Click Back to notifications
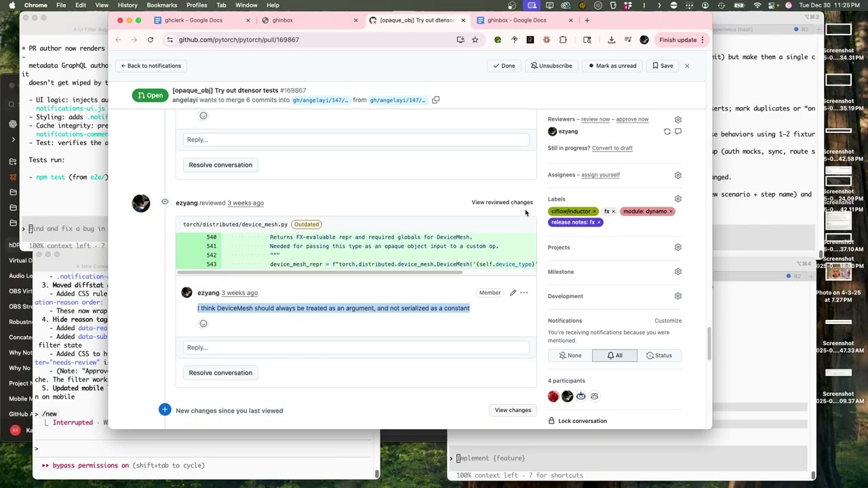The width and height of the screenshot is (868, 488). (x=151, y=66)
